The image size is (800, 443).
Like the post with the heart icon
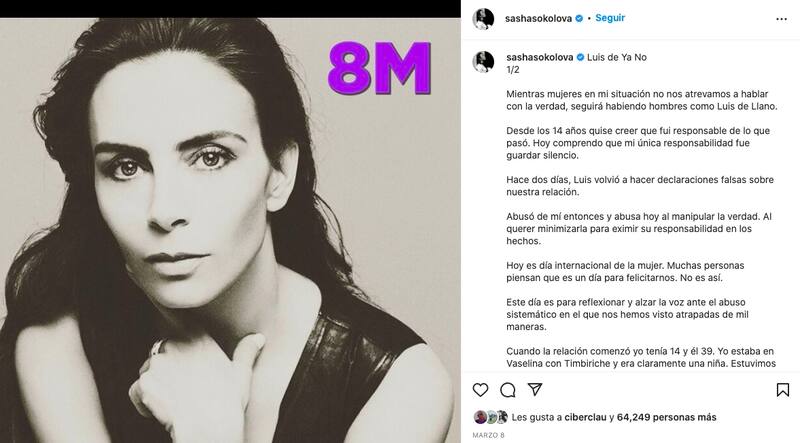point(480,390)
